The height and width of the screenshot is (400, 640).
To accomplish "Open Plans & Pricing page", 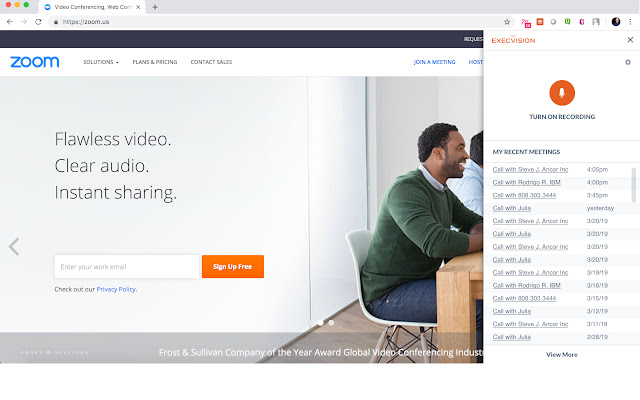I will pos(155,62).
